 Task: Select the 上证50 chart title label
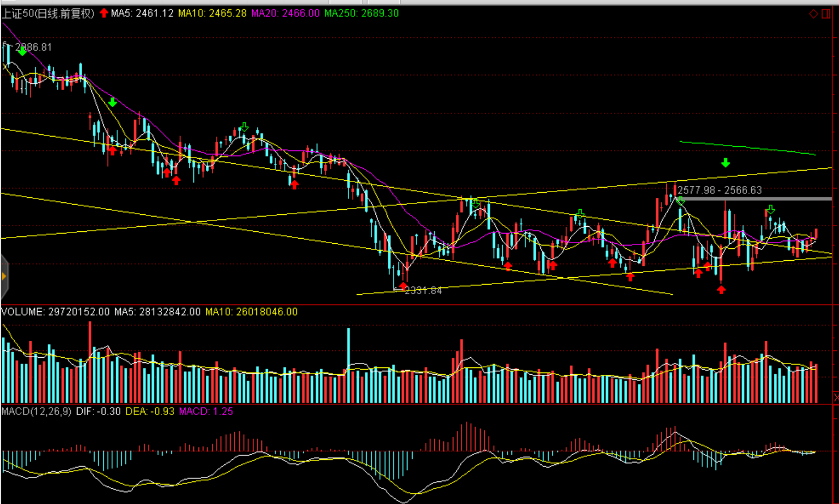pos(48,13)
